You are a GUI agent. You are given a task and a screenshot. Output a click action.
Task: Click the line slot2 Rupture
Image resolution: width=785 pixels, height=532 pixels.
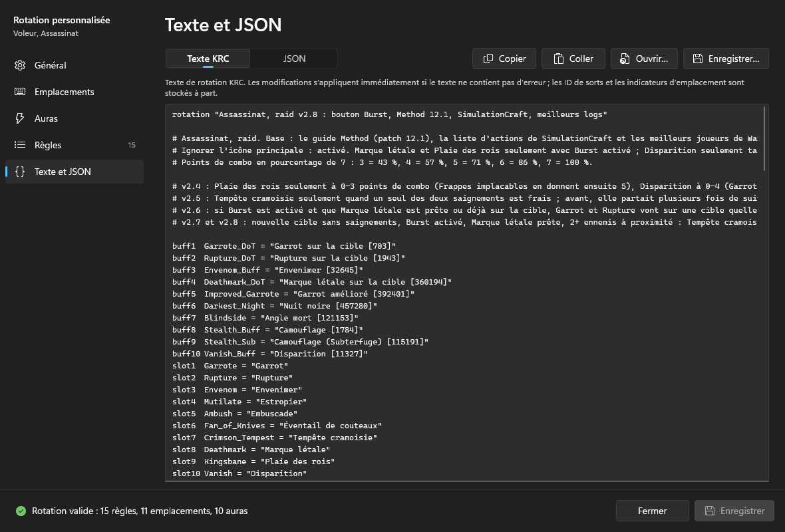[232, 378]
